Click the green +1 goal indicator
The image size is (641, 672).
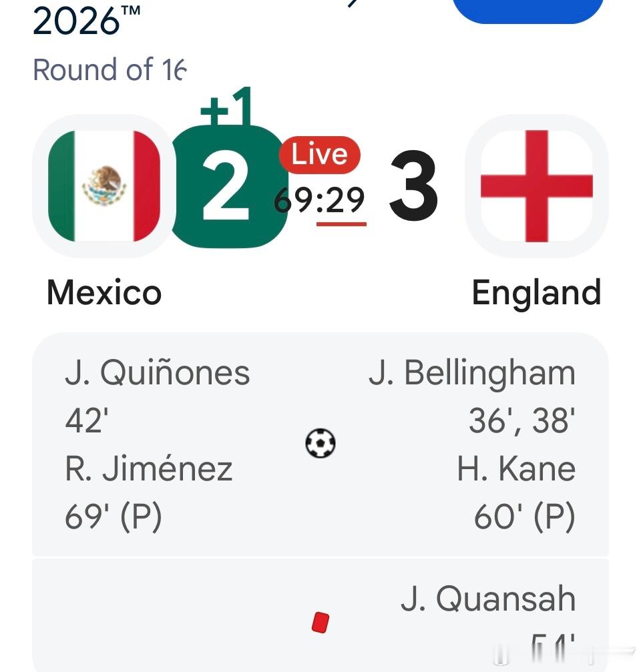[x=226, y=106]
